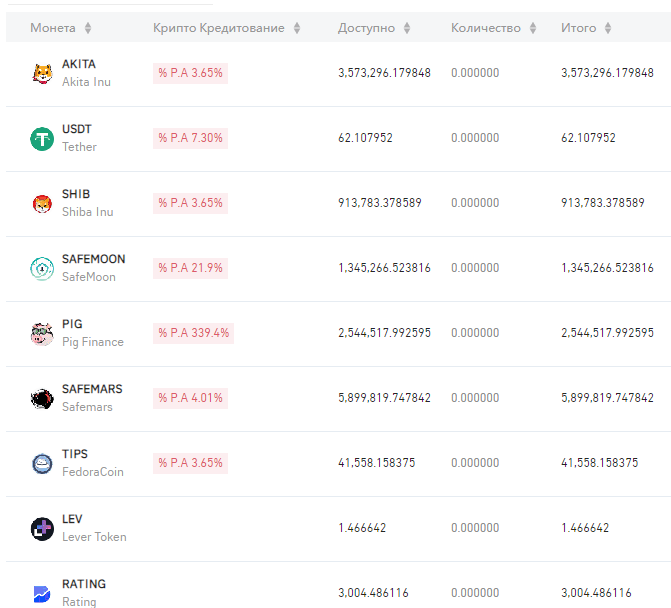Open SAFEMOON lending badge % P.A 21.9%
This screenshot has height=608, width=671.
coord(190,268)
